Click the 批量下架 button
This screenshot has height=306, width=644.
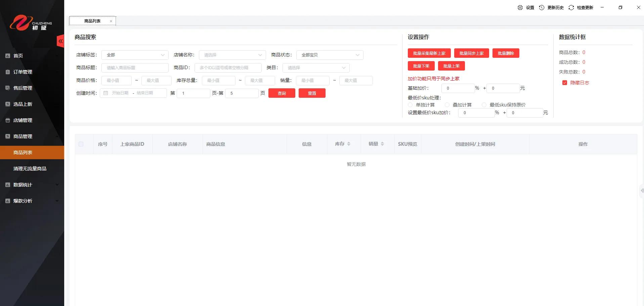421,66
